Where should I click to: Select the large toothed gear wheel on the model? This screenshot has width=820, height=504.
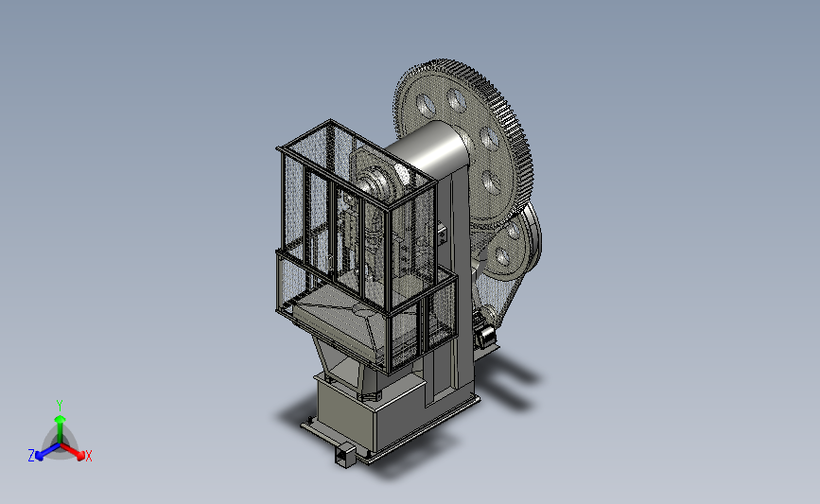[x=464, y=142]
